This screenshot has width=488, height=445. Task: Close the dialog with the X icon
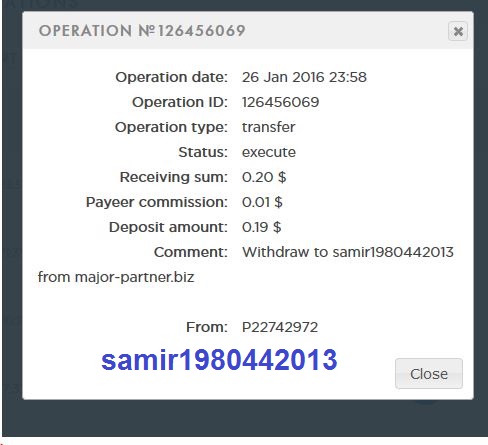pyautogui.click(x=458, y=31)
